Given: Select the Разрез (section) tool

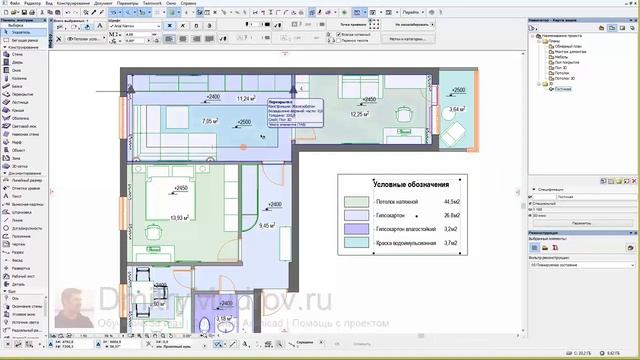Looking at the screenshot, I should click(17, 252).
